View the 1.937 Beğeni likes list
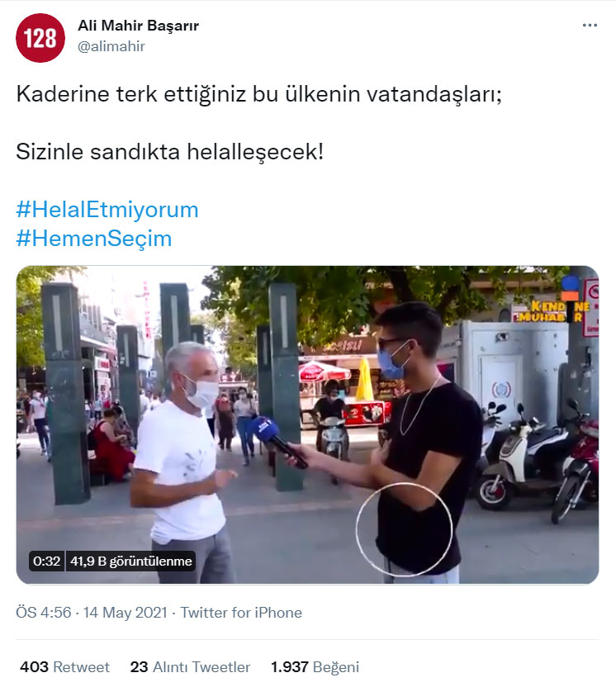 (x=315, y=667)
